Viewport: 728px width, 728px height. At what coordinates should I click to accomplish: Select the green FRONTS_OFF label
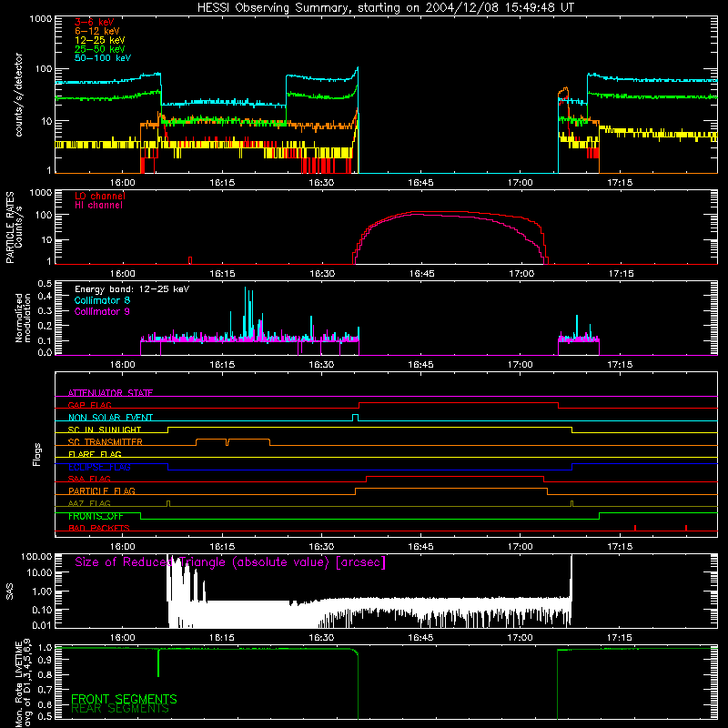[x=96, y=516]
